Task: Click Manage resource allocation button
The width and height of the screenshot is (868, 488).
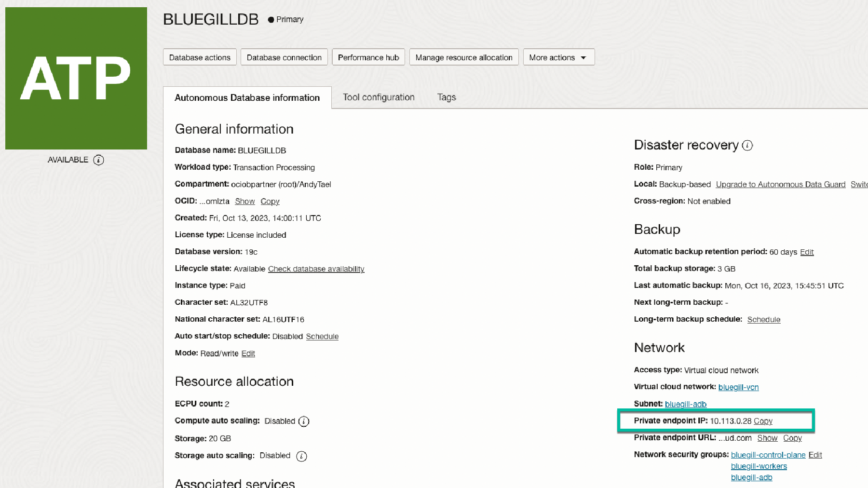Action: 463,57
